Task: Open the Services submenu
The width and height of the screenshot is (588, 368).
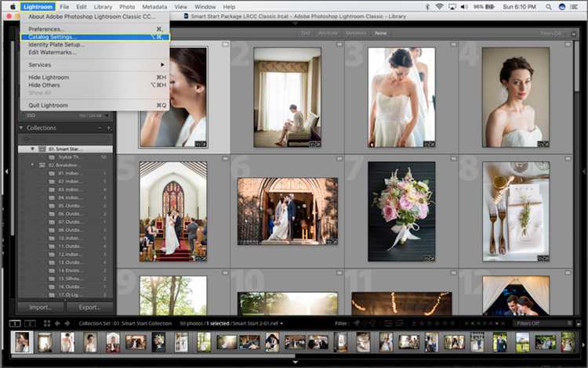Action: (95, 65)
